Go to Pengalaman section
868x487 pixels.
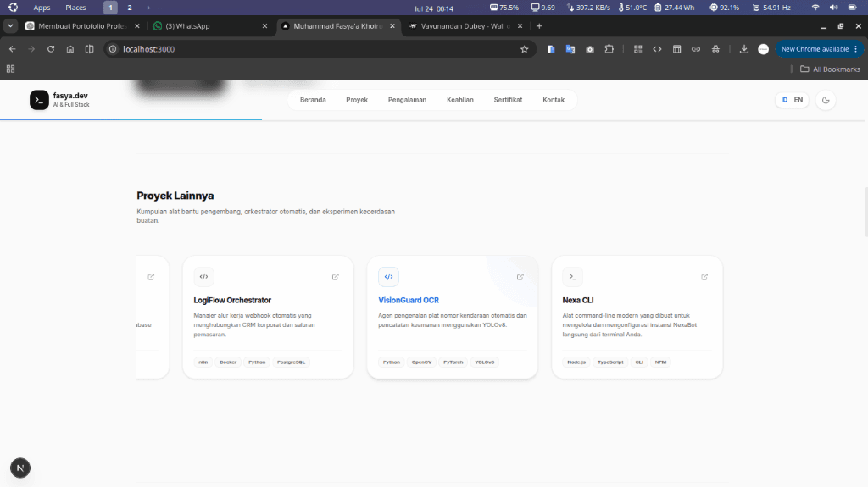[x=407, y=100]
